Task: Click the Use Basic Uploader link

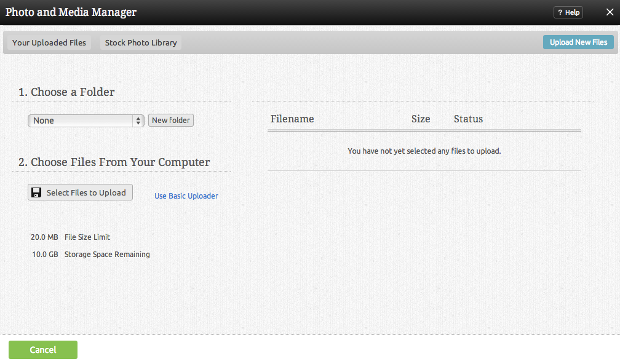Action: coord(186,196)
